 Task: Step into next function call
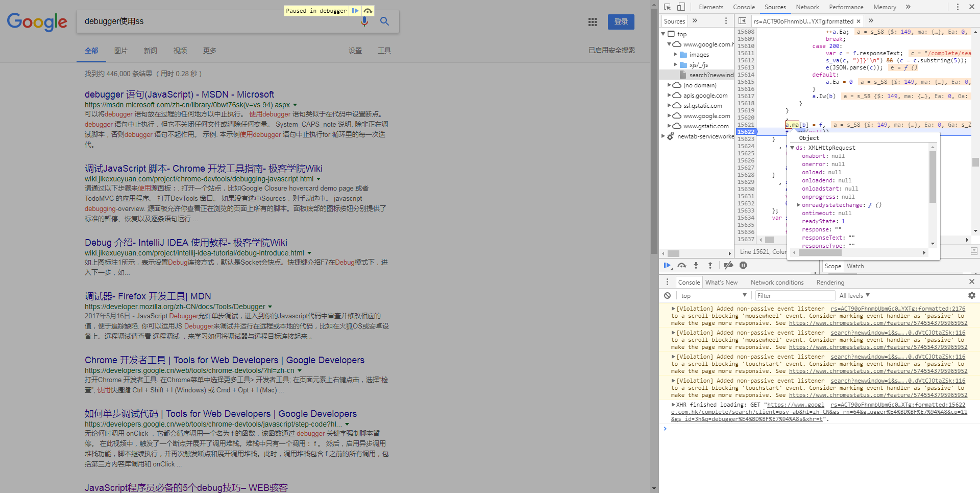696,265
